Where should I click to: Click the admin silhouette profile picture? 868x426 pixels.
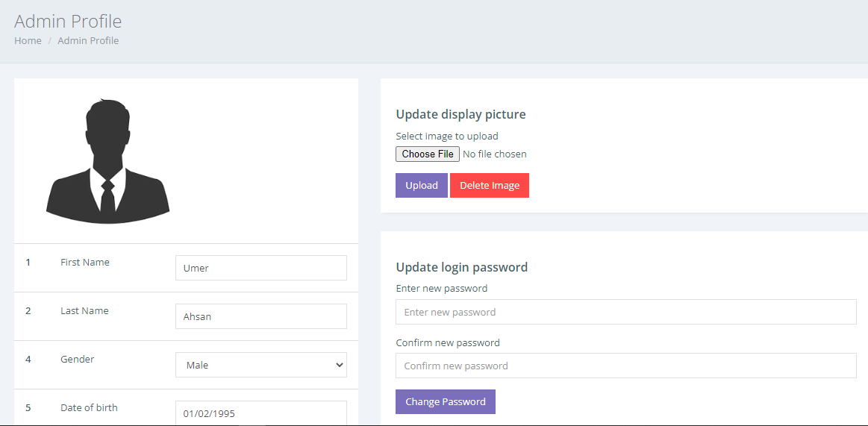point(108,161)
